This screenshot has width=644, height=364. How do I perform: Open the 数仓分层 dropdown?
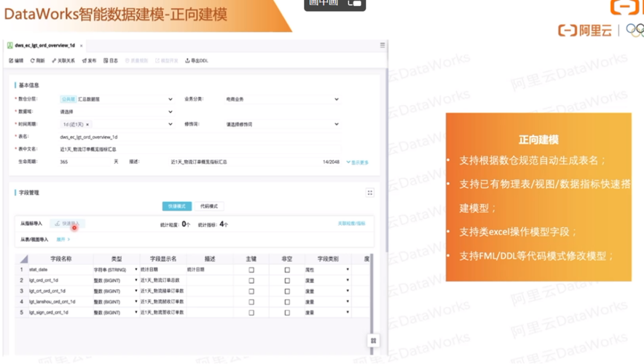117,99
